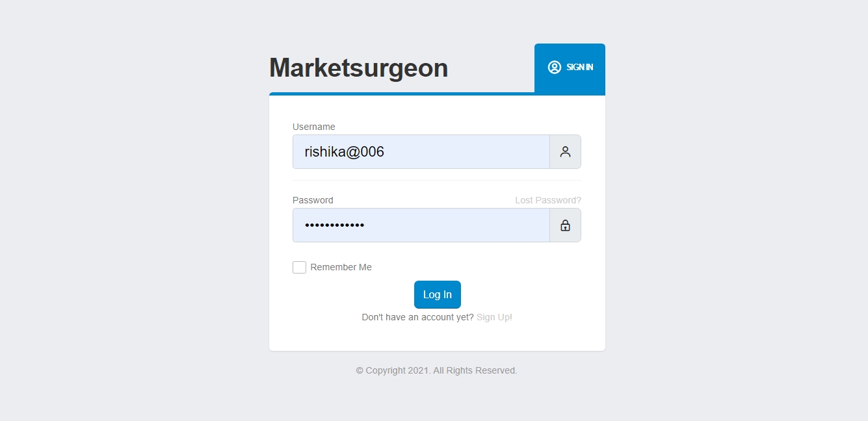This screenshot has height=421, width=868.
Task: Tick the Remember Me checkbox
Action: coord(299,267)
